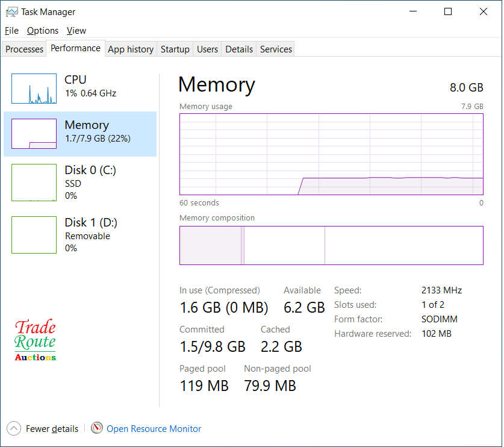504x447 pixels.
Task: Click the Open Resource Monitor link
Action: (154, 429)
